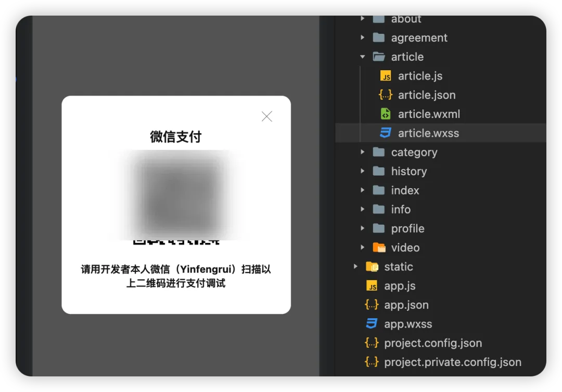Click the Yinfengrui scan instruction text
The image size is (562, 392).
tap(176, 276)
